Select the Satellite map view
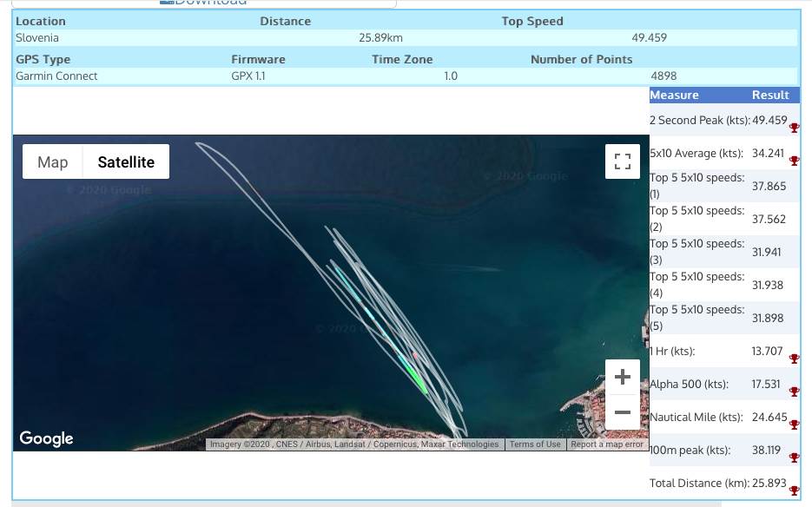This screenshot has width=812, height=507. pyautogui.click(x=126, y=162)
